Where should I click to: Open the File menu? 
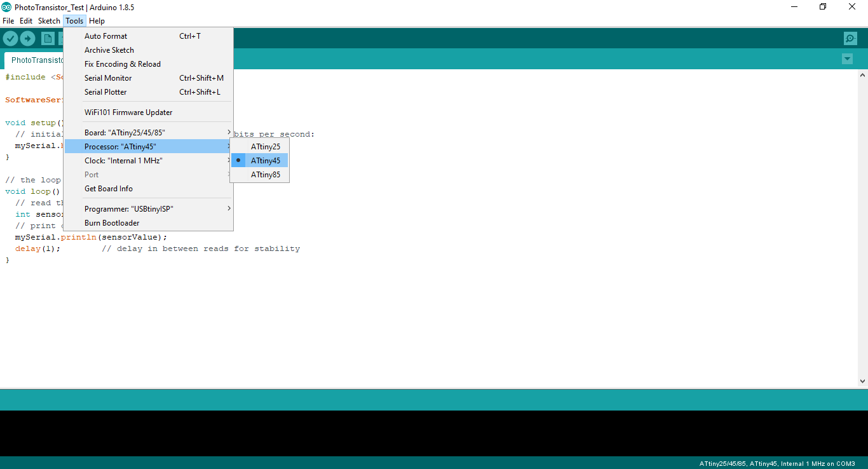(x=8, y=21)
